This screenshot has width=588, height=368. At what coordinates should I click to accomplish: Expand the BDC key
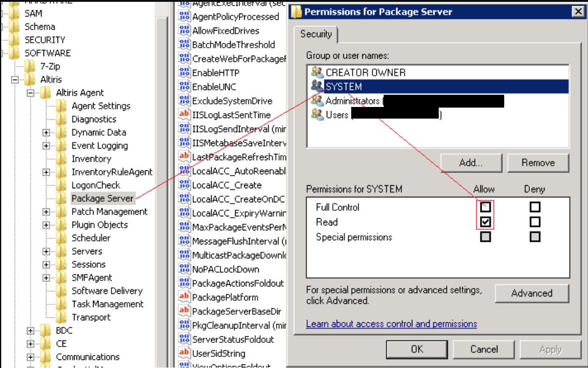[x=31, y=331]
